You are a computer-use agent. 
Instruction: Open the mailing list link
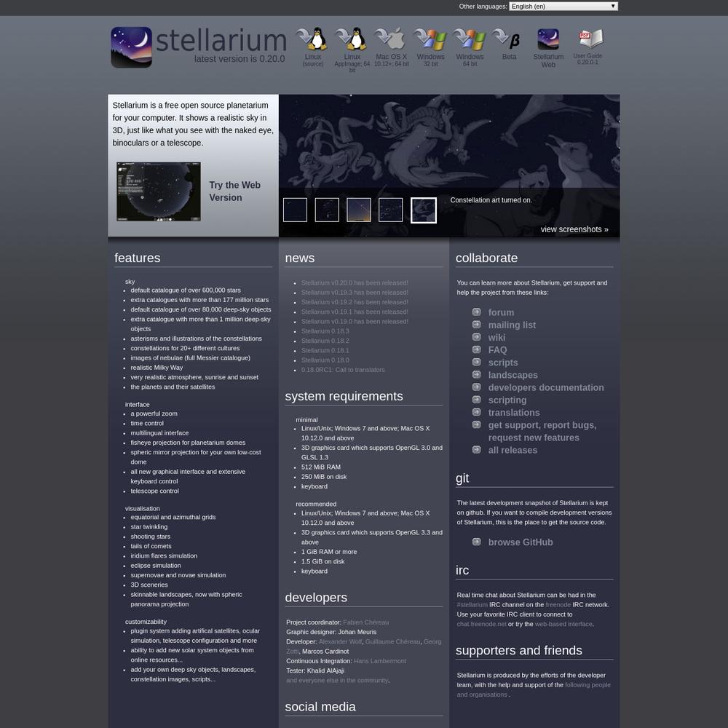point(512,325)
